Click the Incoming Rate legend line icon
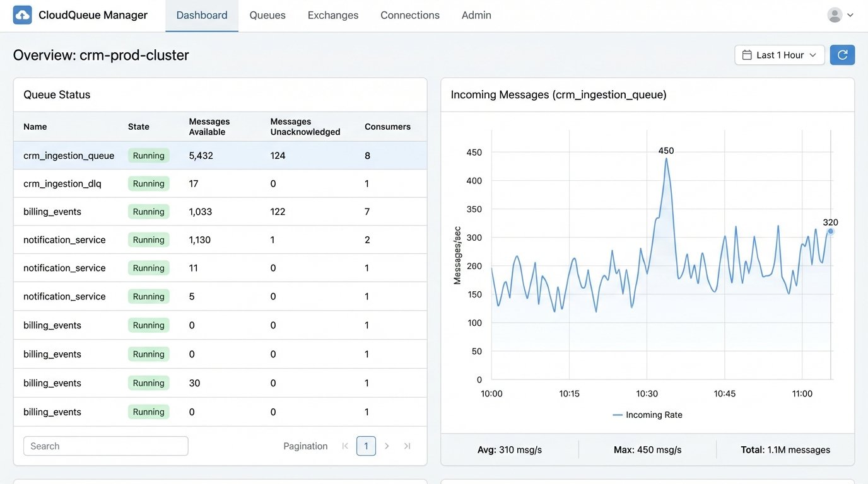Image resolution: width=868 pixels, height=484 pixels. pos(617,415)
